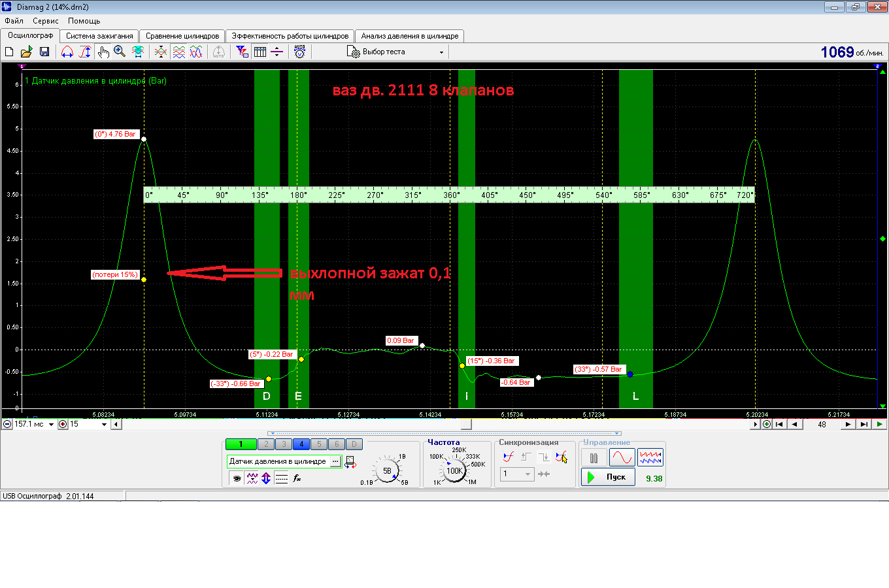Click the fx math function icon
The image size is (889, 588).
[297, 478]
